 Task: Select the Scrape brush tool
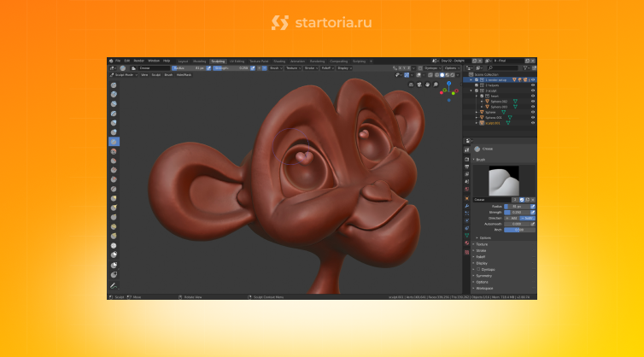tap(114, 179)
